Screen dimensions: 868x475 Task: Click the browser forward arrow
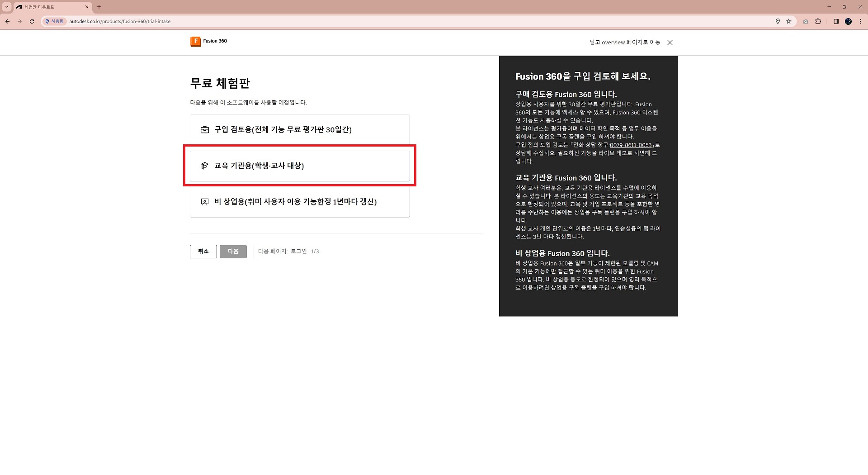(19, 21)
